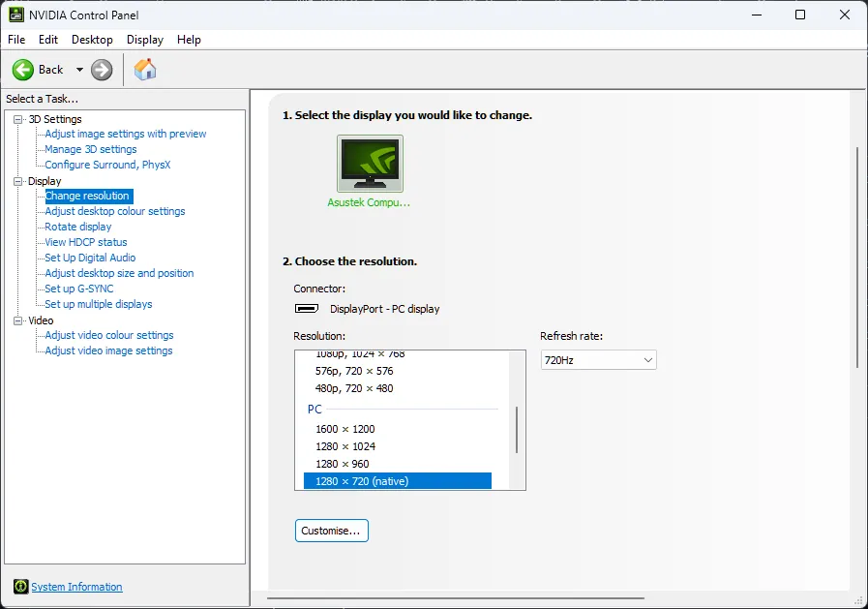
Task: Click the Customise... button
Action: pos(331,531)
